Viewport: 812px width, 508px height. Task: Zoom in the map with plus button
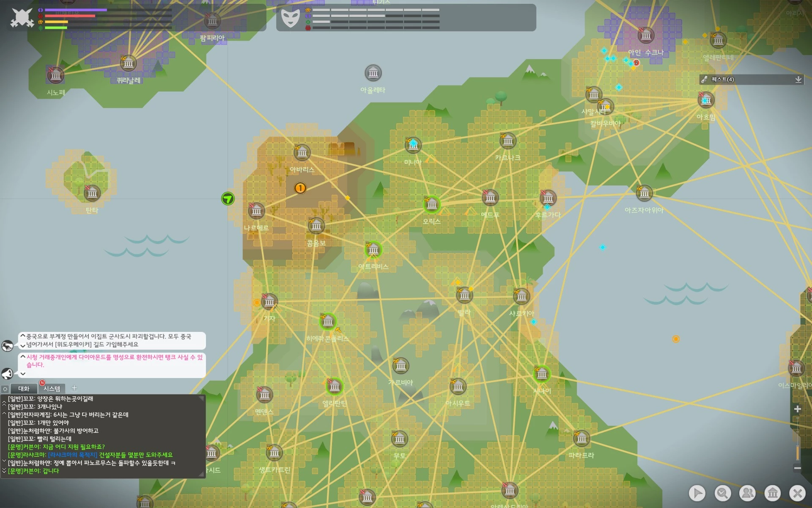point(798,409)
